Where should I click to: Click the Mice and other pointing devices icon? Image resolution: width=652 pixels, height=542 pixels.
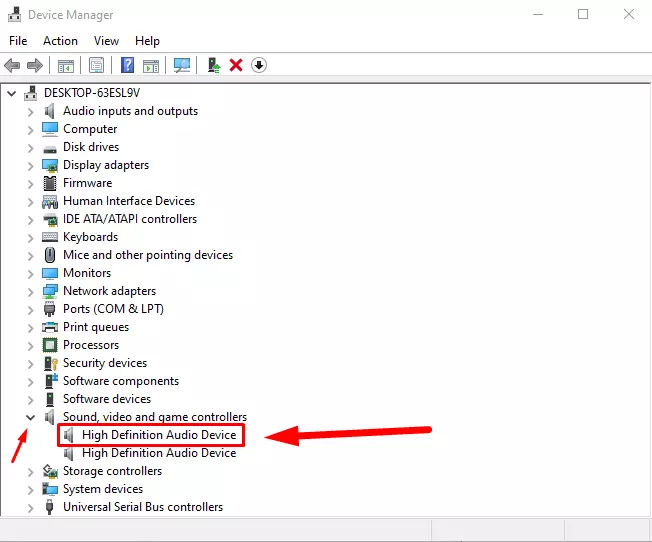[x=50, y=255]
